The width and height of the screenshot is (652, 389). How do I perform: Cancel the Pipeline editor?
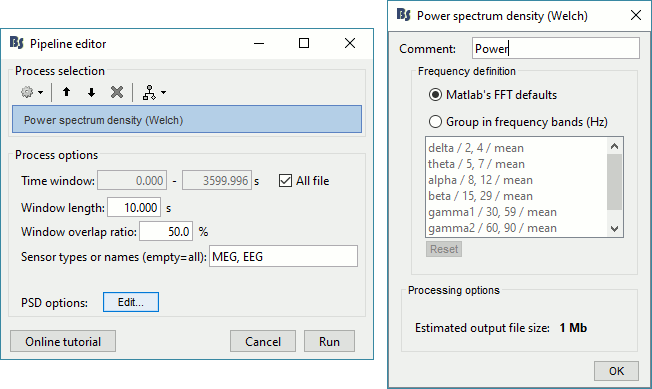263,341
